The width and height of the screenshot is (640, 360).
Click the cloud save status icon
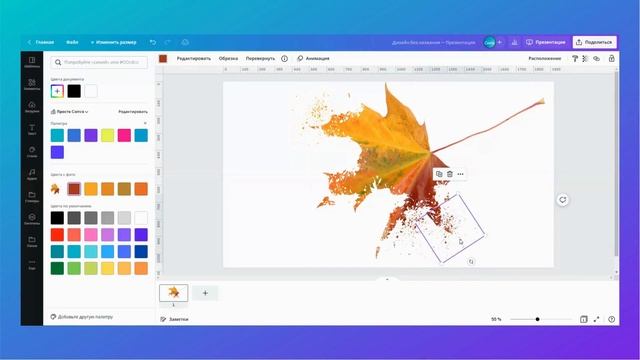tap(185, 42)
